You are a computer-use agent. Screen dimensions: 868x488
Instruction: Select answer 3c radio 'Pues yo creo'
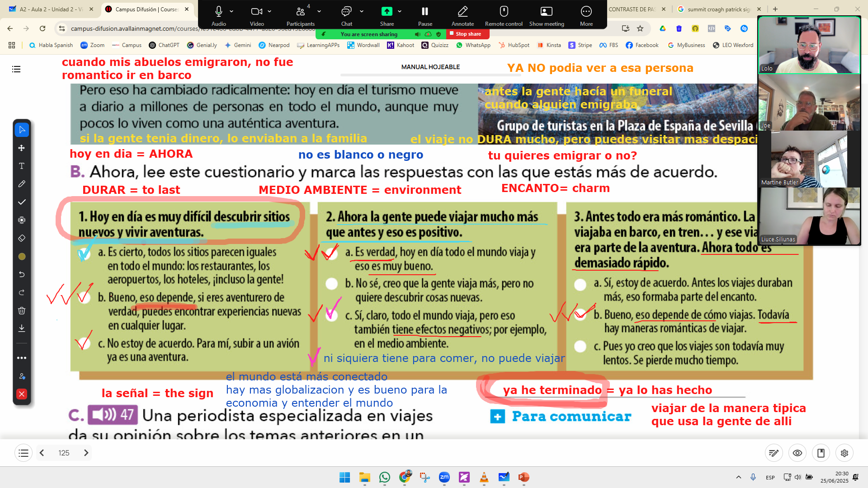coord(580,347)
